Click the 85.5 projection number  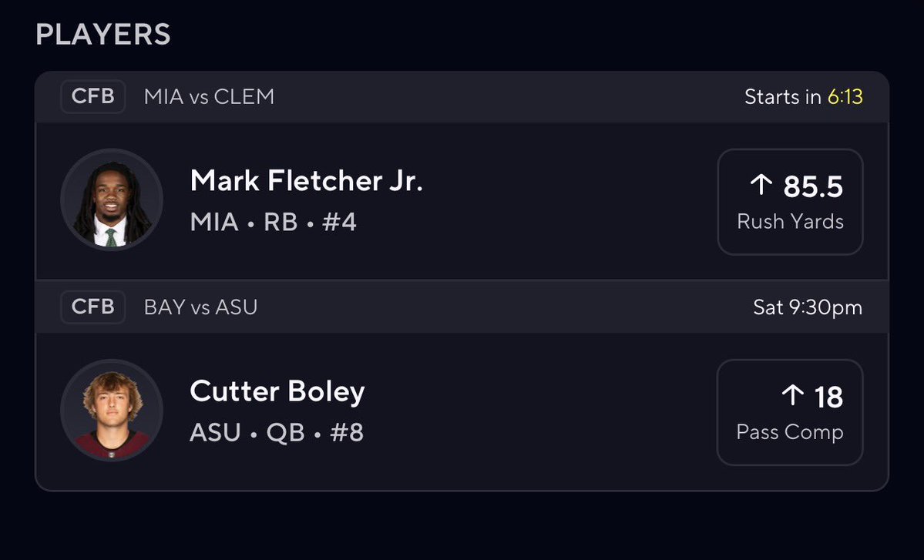tap(813, 186)
